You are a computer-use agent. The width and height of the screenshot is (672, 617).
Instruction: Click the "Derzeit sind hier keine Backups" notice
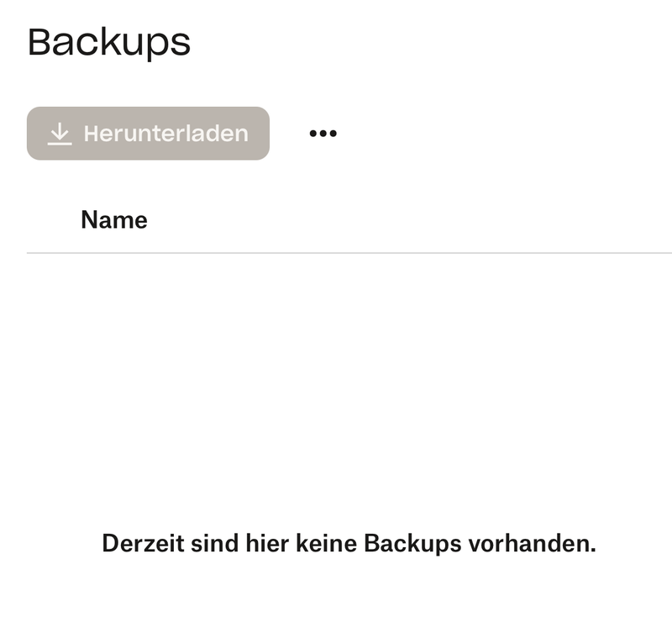click(349, 543)
